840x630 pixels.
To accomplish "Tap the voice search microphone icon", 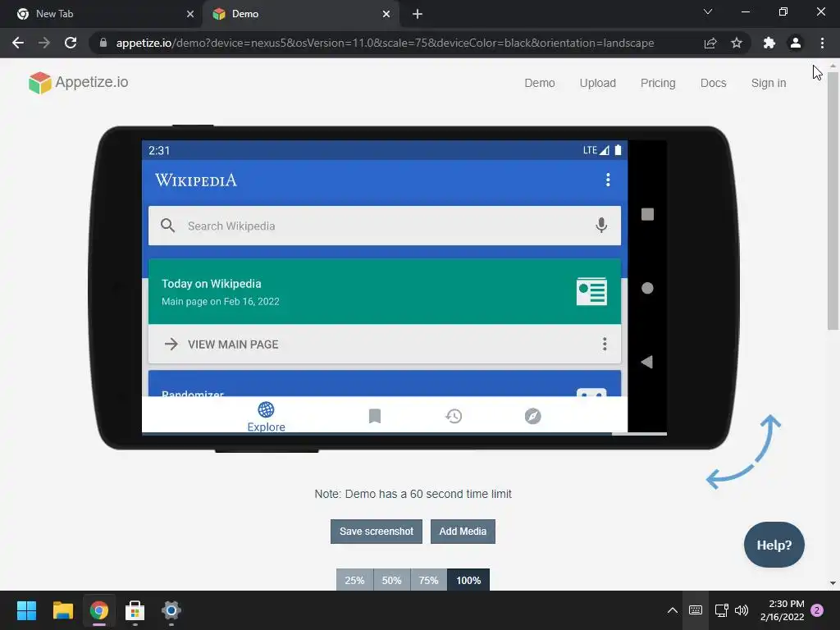I will click(601, 226).
